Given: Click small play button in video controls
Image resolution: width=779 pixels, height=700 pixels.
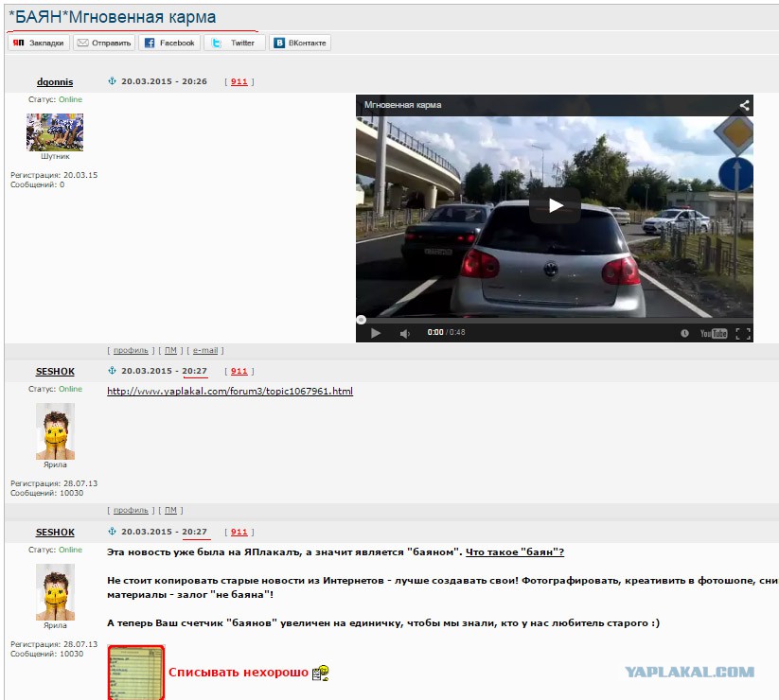Looking at the screenshot, I should (376, 333).
